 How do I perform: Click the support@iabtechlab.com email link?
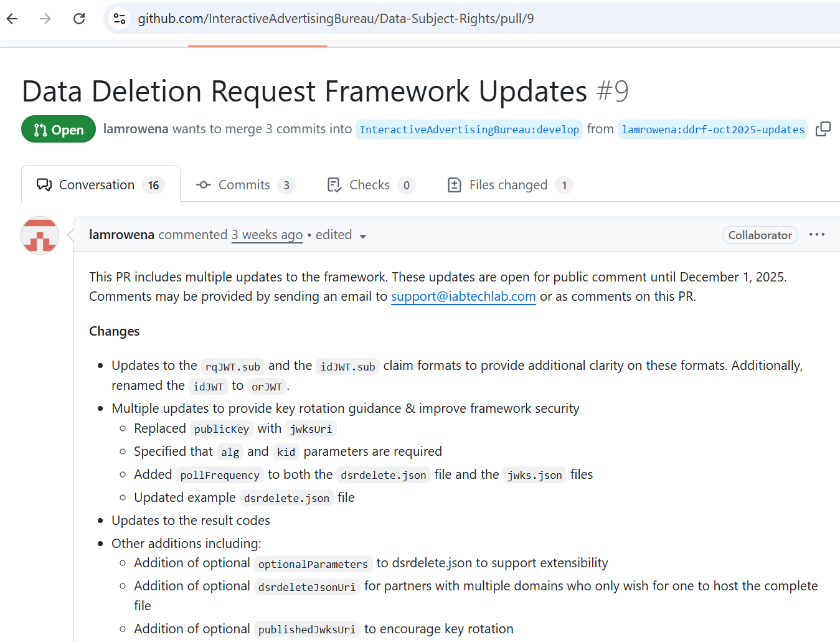(x=463, y=296)
